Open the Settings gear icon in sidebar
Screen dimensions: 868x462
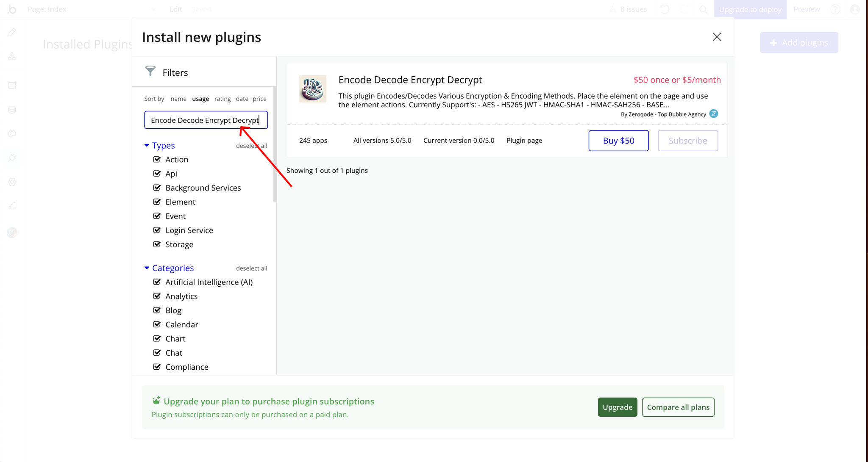[12, 182]
